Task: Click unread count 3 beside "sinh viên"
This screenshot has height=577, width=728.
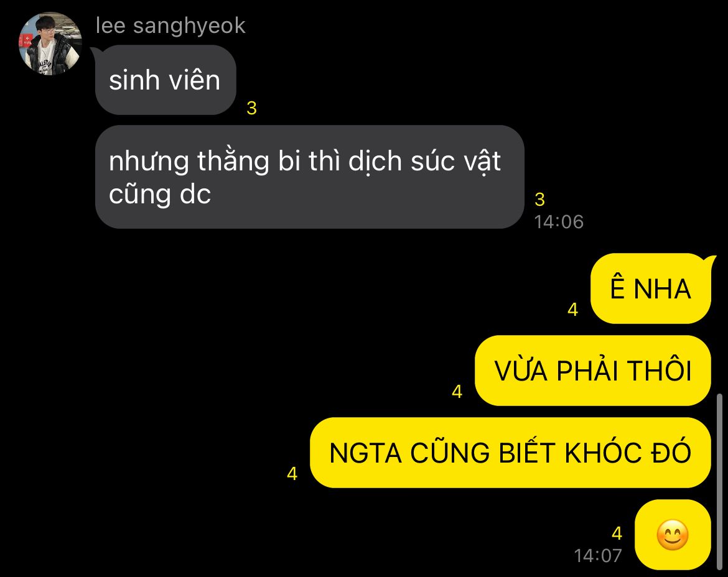Action: tap(251, 108)
